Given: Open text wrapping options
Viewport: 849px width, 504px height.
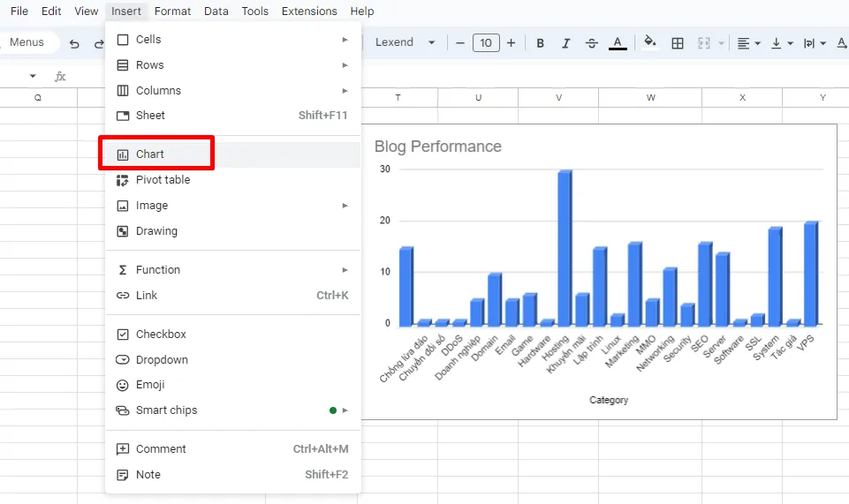Looking at the screenshot, I should click(815, 43).
